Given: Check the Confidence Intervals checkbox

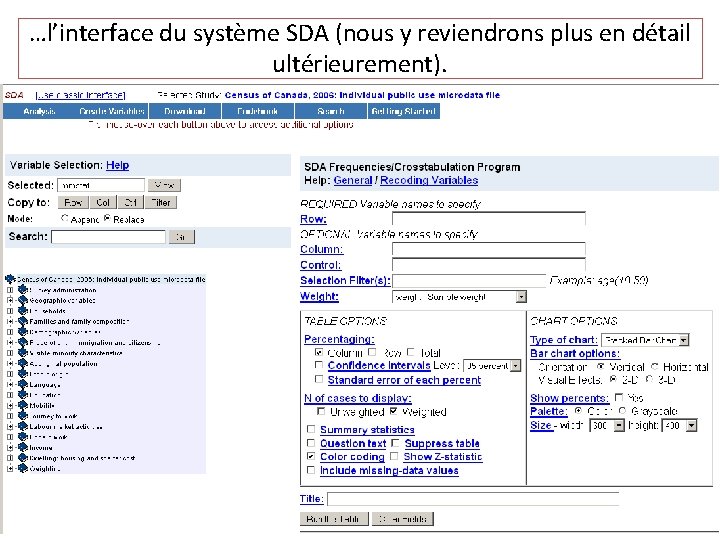Looking at the screenshot, I should (x=319, y=365).
